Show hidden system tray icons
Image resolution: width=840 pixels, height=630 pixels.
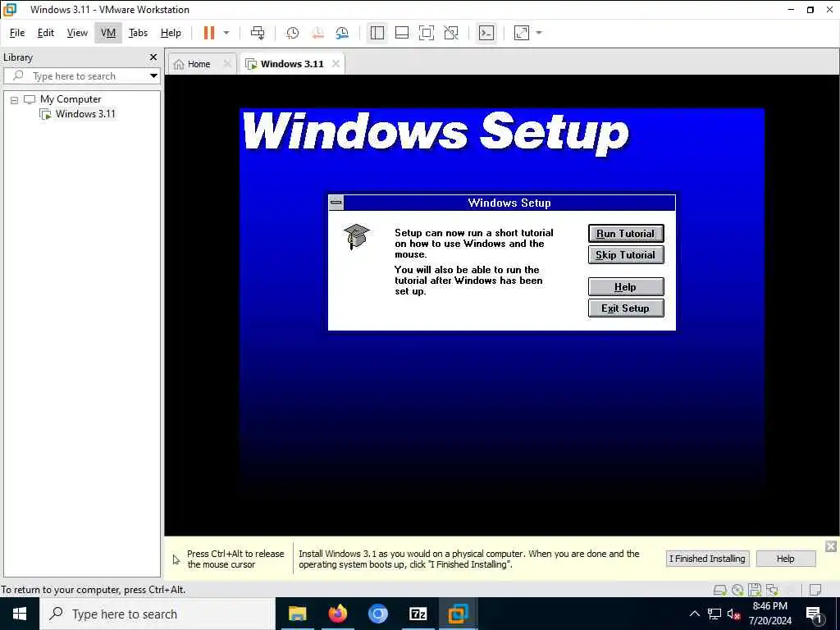click(694, 614)
